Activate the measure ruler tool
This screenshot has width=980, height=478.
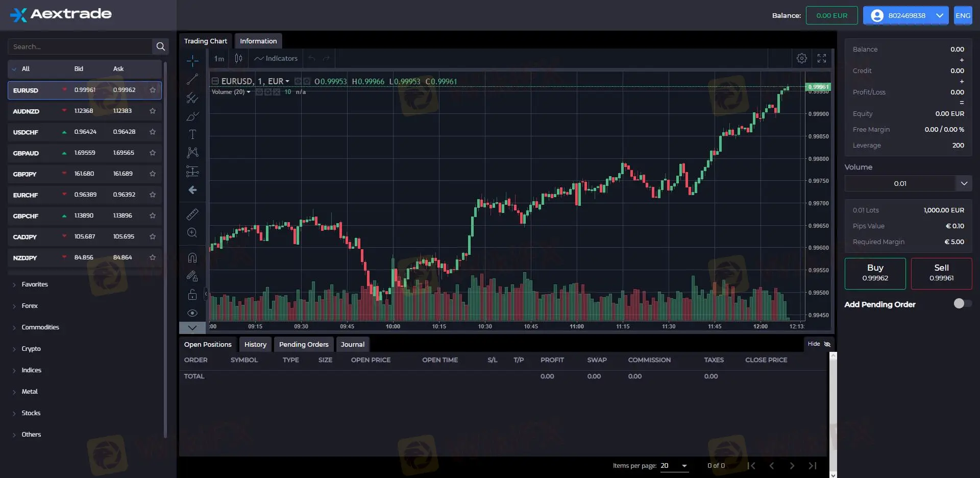[192, 214]
